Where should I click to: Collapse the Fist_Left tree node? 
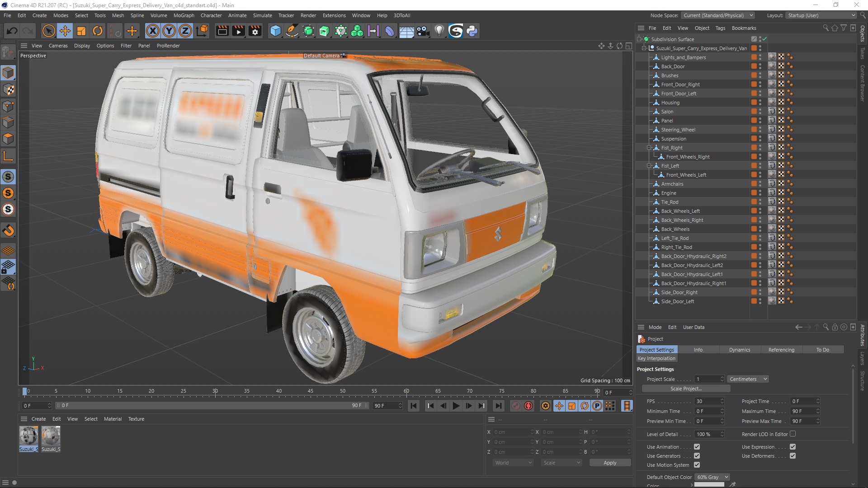pos(649,166)
